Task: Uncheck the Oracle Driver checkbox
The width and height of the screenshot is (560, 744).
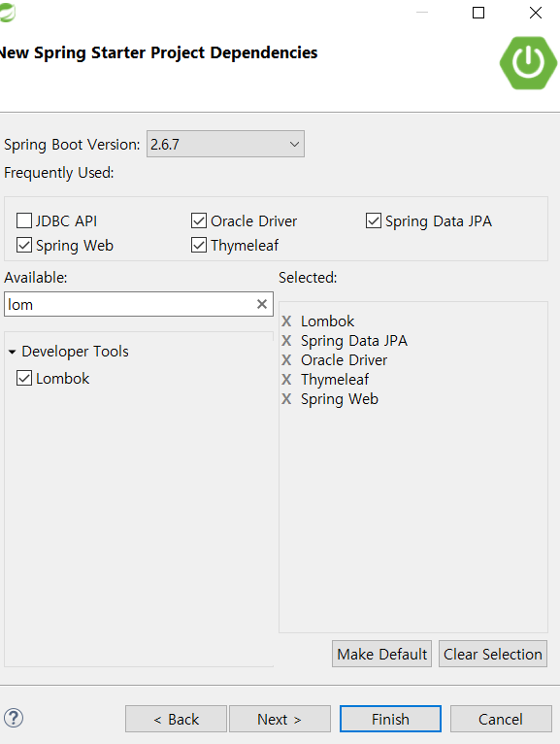Action: [199, 220]
